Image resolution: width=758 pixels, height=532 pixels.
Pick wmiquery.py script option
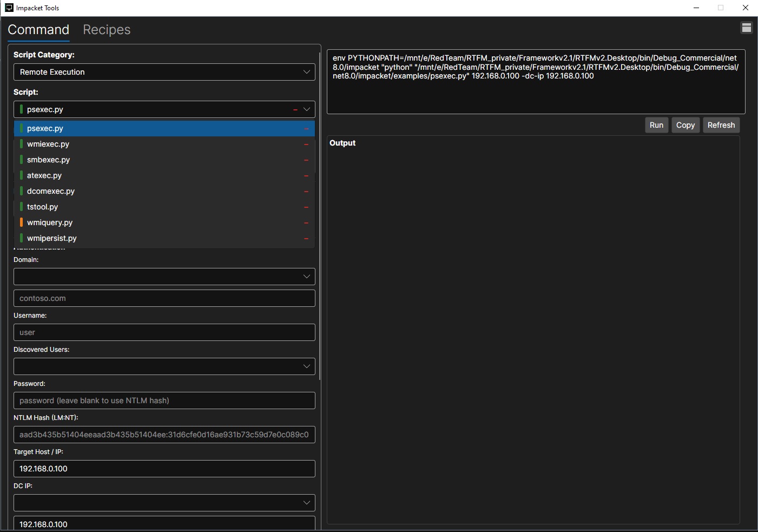click(164, 222)
